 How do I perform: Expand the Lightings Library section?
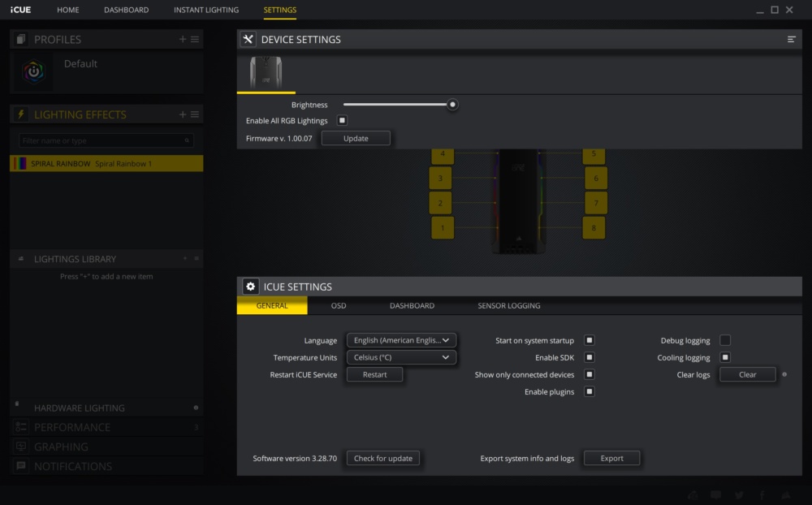tap(106, 258)
